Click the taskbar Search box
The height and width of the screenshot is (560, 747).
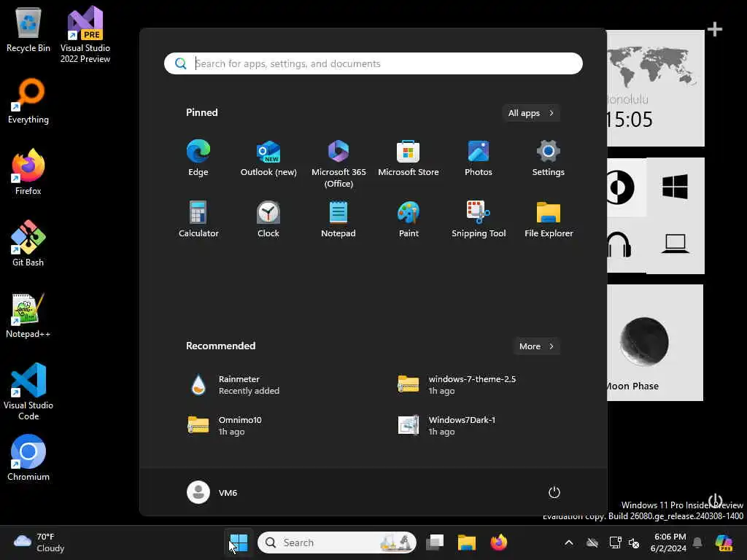tap(337, 542)
